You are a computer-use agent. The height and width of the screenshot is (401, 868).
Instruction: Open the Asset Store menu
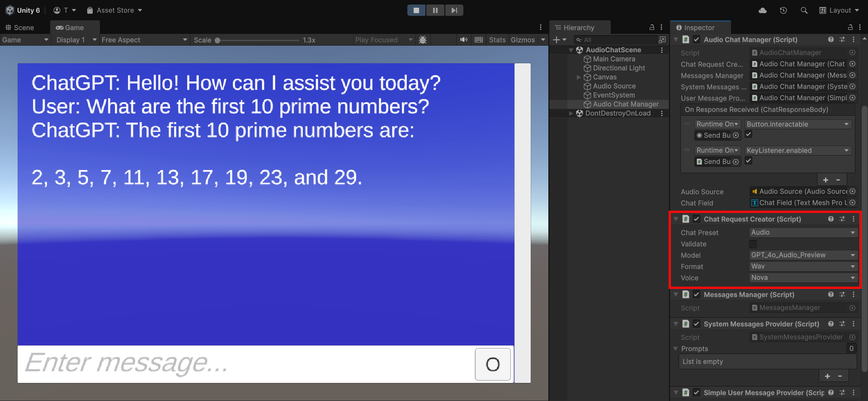click(x=114, y=10)
